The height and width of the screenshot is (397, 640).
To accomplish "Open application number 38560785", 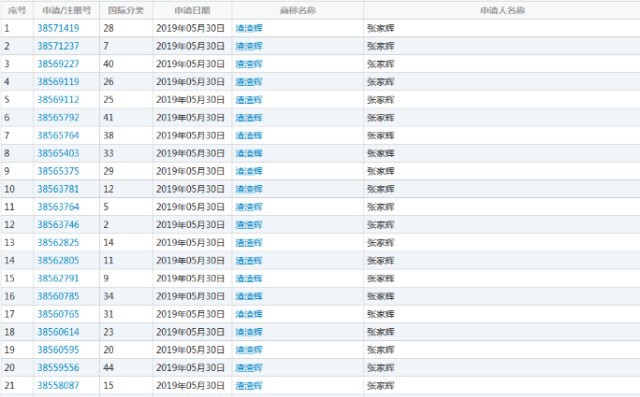I will 58,296.
